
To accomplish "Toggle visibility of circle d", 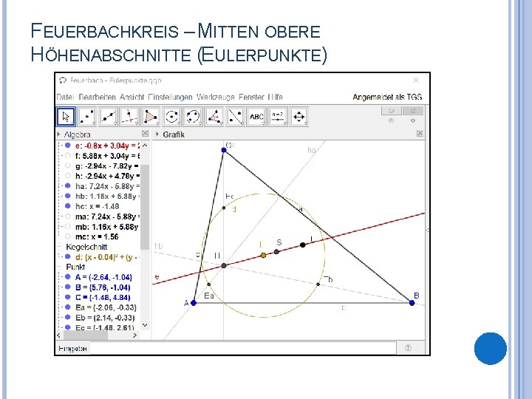I will [x=67, y=257].
